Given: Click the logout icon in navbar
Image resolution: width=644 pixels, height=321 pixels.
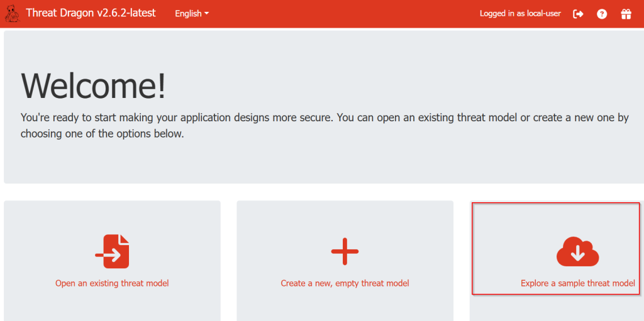Looking at the screenshot, I should [579, 14].
